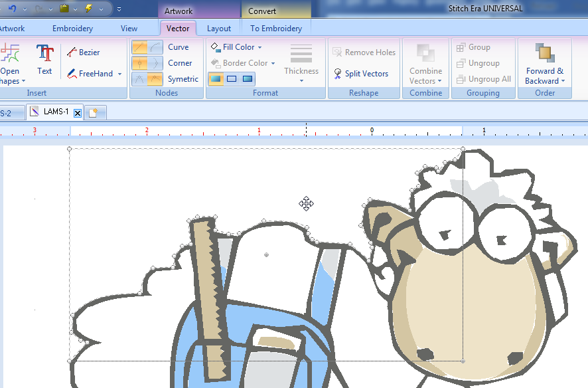Click the lightning bolt quick-access icon
Viewport: 588px width, 388px height.
89,8
